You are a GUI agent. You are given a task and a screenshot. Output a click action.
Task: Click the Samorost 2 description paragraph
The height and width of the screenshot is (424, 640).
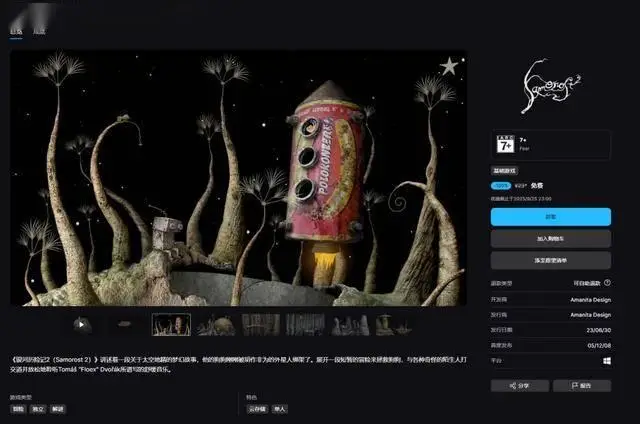pos(238,364)
